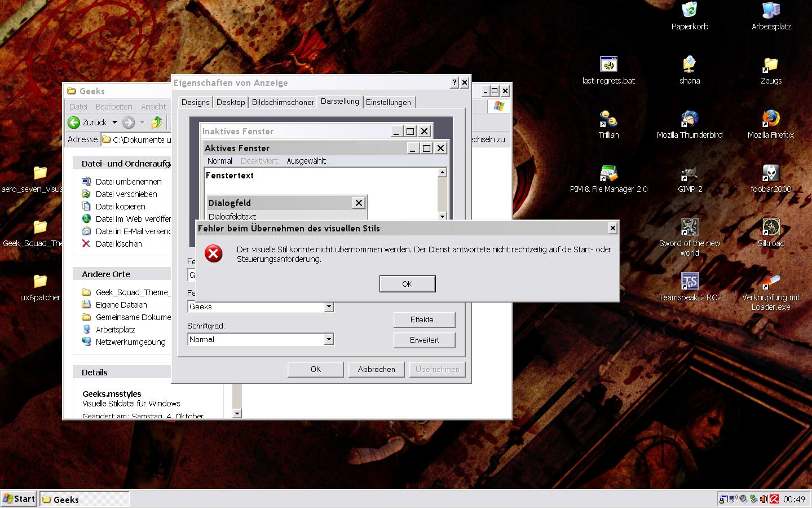Launch the Trillian desktop shortcut
The height and width of the screenshot is (508, 812).
608,120
